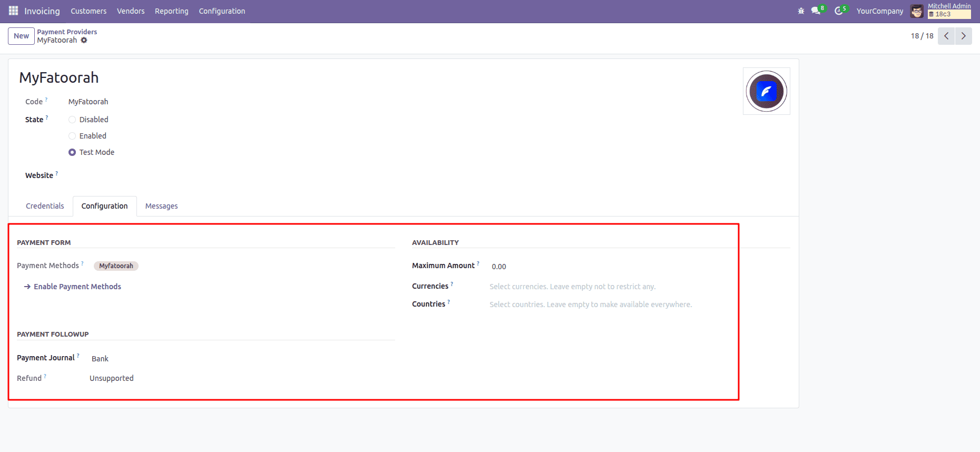Select the Configuration form tab
The image size is (980, 452).
pos(104,206)
